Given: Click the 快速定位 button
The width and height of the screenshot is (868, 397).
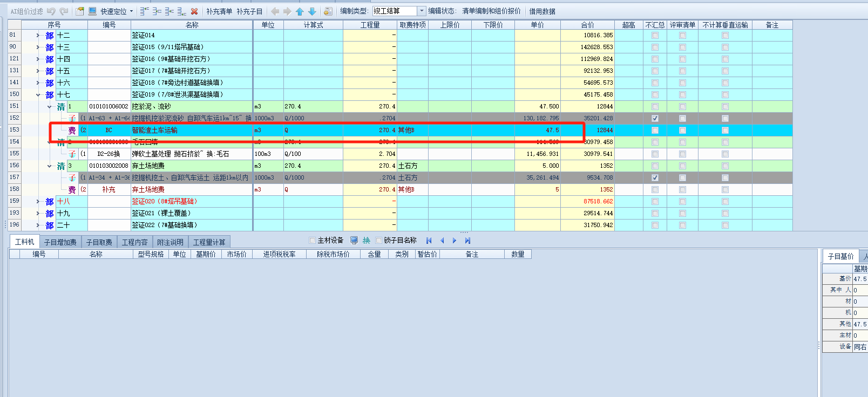Looking at the screenshot, I should click(113, 11).
